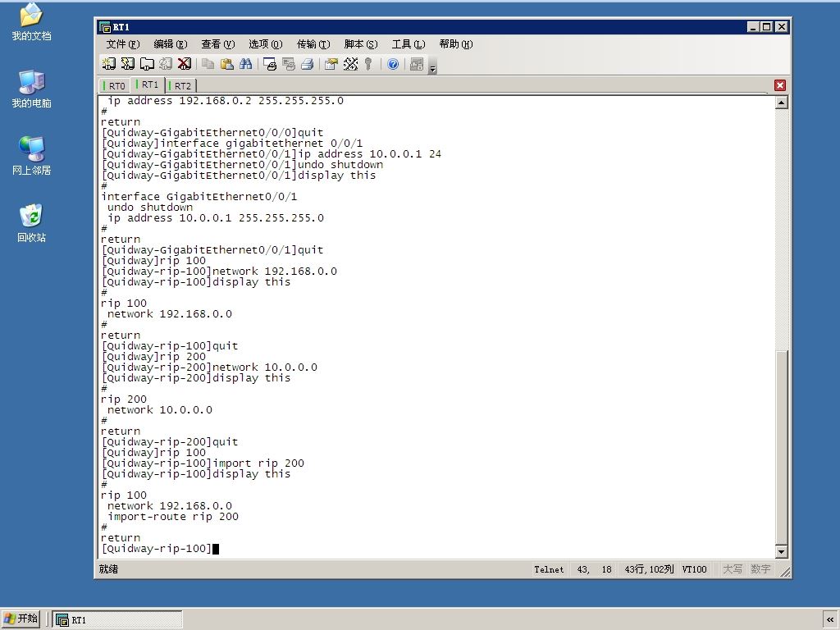This screenshot has height=630, width=840.
Task: Open the 文件(F) menu
Action: tap(123, 44)
